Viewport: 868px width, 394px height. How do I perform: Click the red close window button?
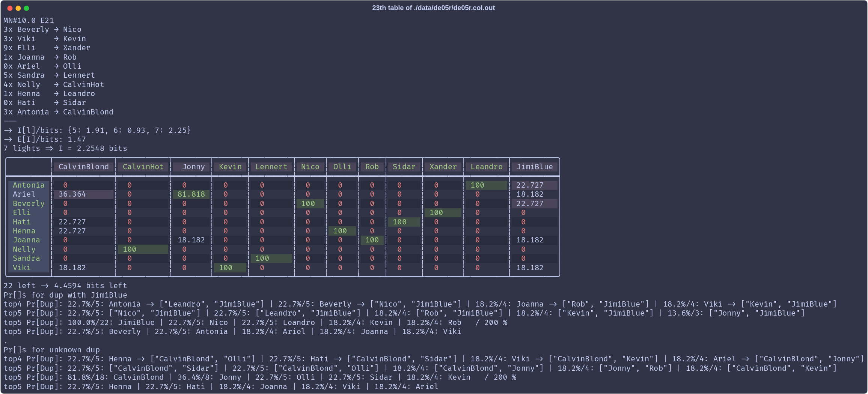tap(10, 8)
